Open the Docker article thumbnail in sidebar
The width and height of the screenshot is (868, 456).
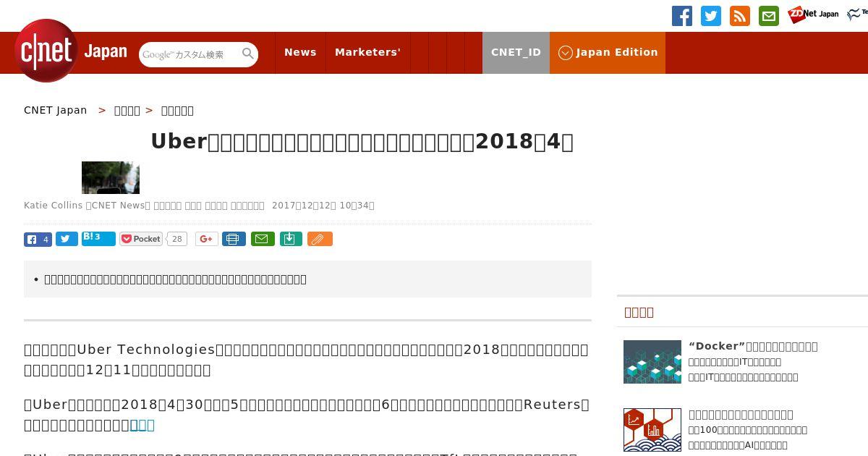pos(652,362)
